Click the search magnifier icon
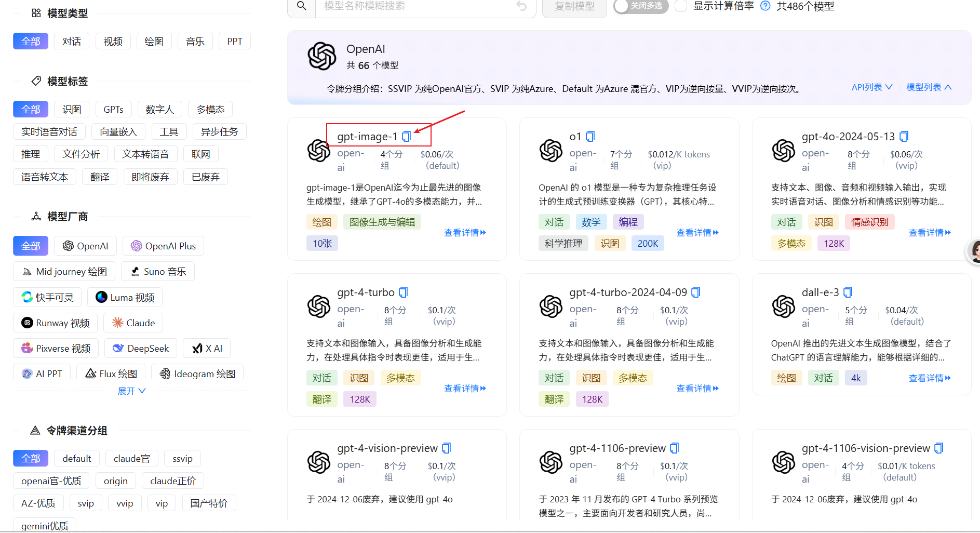Image resolution: width=980 pixels, height=533 pixels. coord(301,6)
